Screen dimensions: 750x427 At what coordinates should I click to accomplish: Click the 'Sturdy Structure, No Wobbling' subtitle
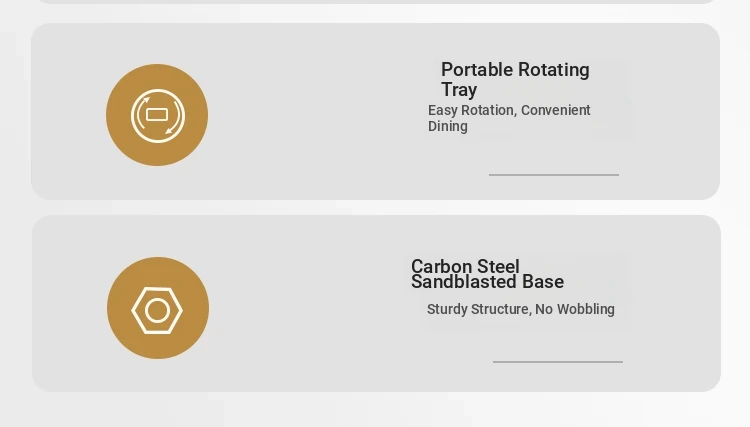[520, 309]
